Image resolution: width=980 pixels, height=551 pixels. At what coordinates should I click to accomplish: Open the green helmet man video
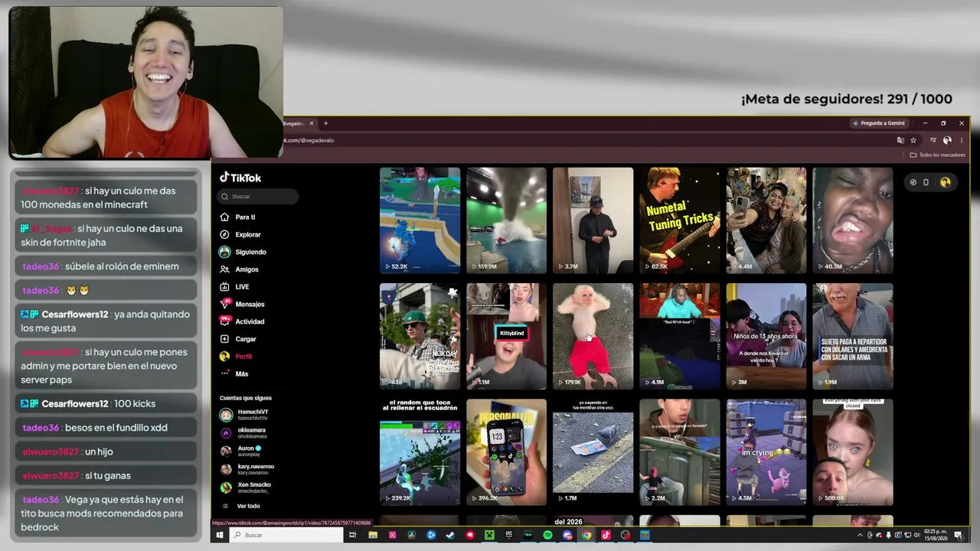pyautogui.click(x=420, y=336)
